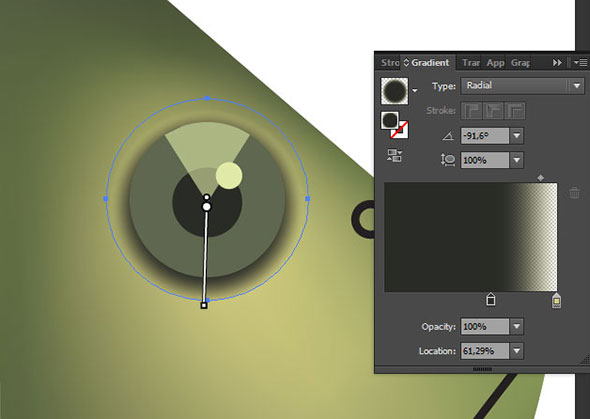Click the Reverse Gradient icon
The height and width of the screenshot is (419, 590).
pos(394,155)
